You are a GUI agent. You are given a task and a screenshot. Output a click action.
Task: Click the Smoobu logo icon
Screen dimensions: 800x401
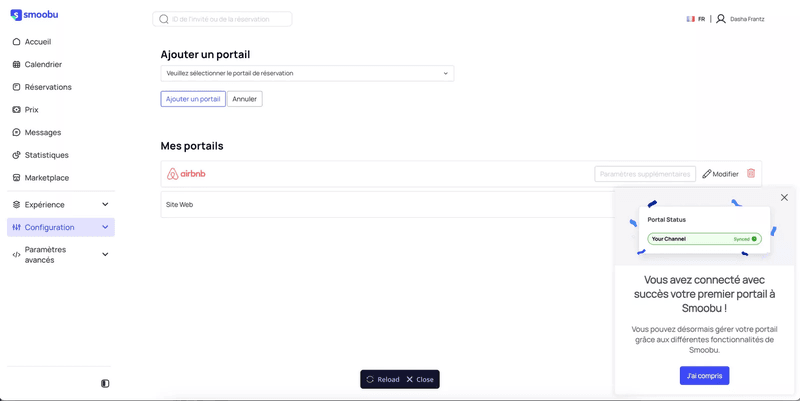click(16, 15)
